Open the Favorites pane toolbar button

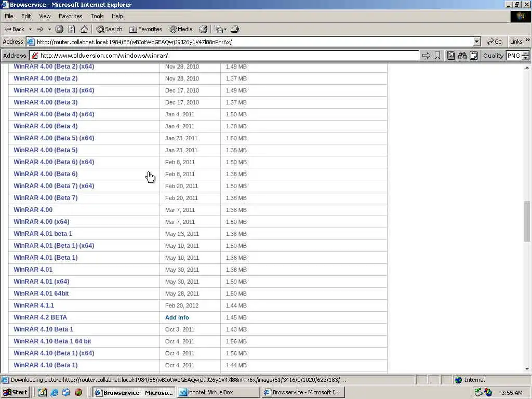[x=145, y=29]
